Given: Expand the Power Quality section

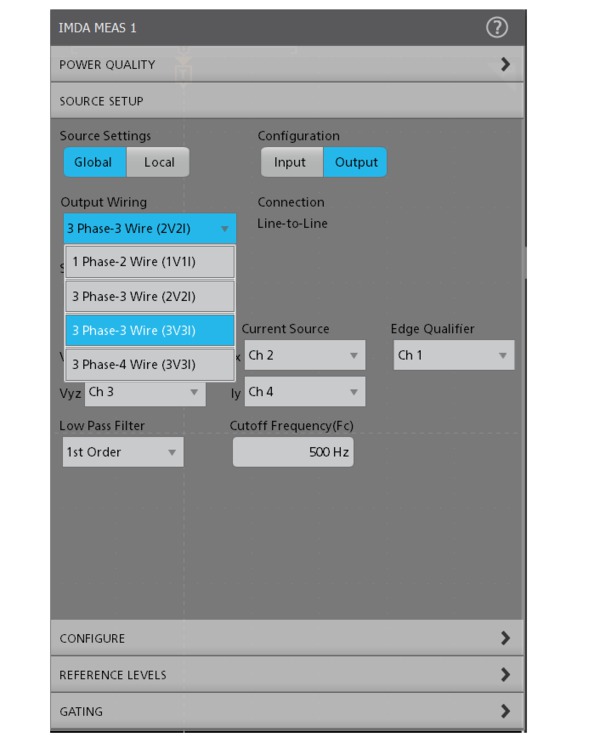Looking at the screenshot, I should coord(286,64).
